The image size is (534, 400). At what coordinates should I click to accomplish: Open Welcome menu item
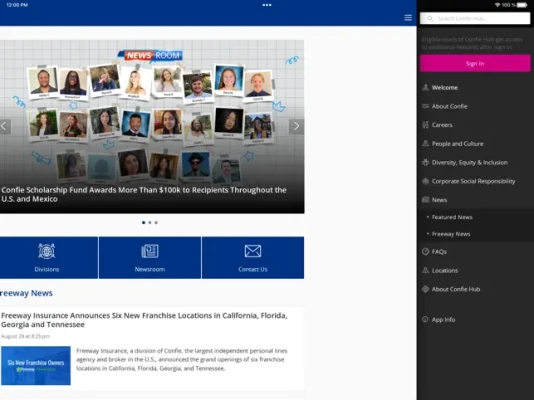click(475, 87)
